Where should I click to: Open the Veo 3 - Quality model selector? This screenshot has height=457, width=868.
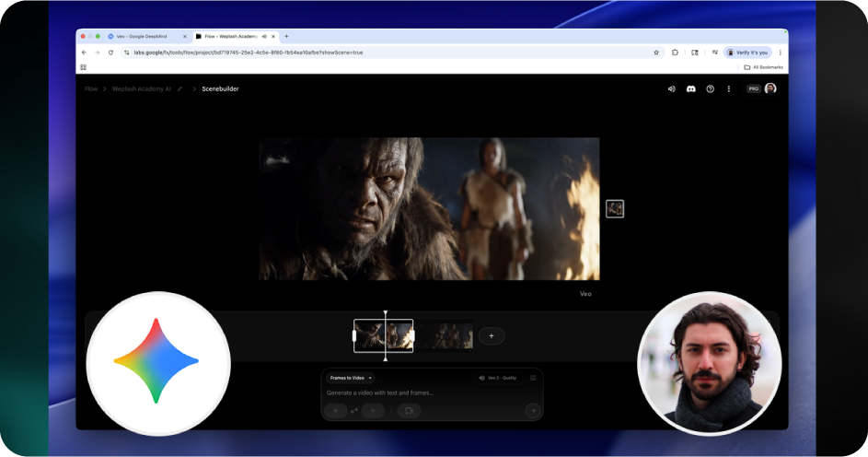[498, 378]
